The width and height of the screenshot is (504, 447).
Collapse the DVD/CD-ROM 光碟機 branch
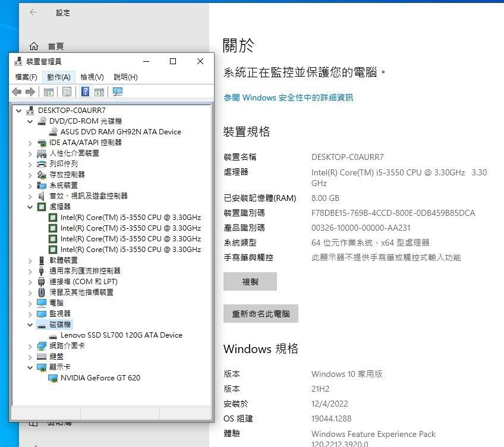[x=30, y=122]
